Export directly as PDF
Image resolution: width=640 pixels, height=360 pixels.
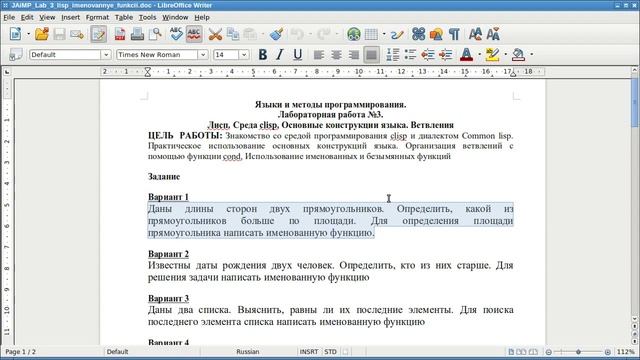[120, 34]
